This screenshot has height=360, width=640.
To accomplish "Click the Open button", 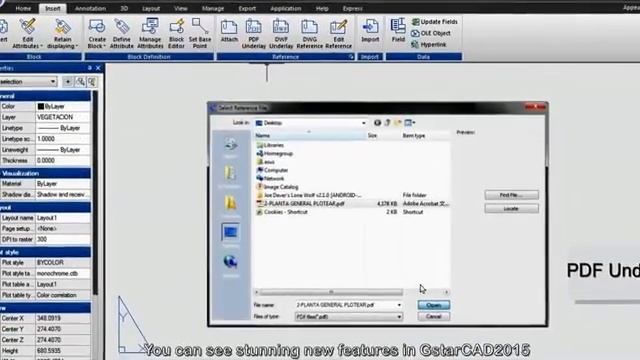I will click(433, 305).
